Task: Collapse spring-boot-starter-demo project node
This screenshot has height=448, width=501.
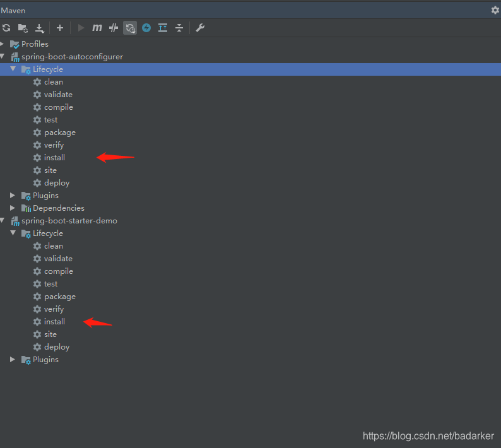Action: point(3,220)
